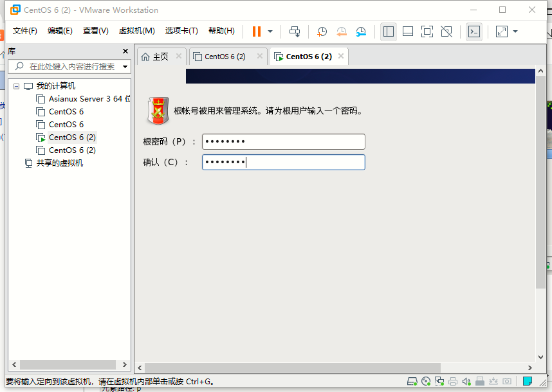Click the printer device status icon
The image size is (552, 392).
[453, 381]
